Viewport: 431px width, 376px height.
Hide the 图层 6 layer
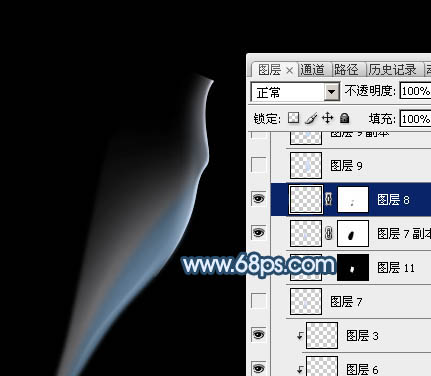point(259,368)
